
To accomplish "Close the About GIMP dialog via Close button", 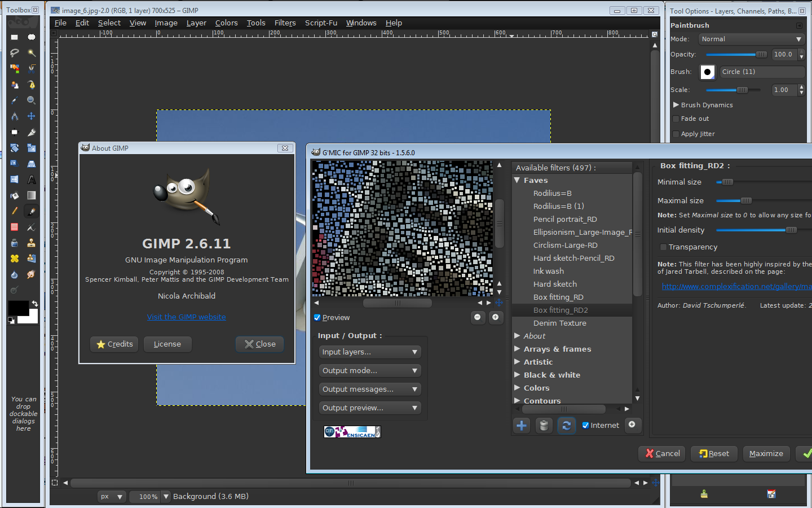I will pyautogui.click(x=260, y=344).
